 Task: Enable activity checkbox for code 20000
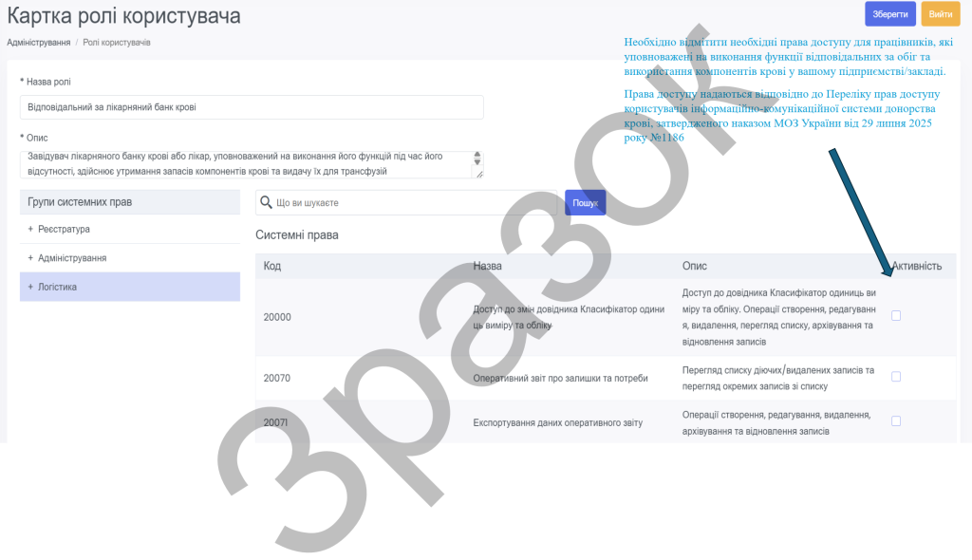896,316
